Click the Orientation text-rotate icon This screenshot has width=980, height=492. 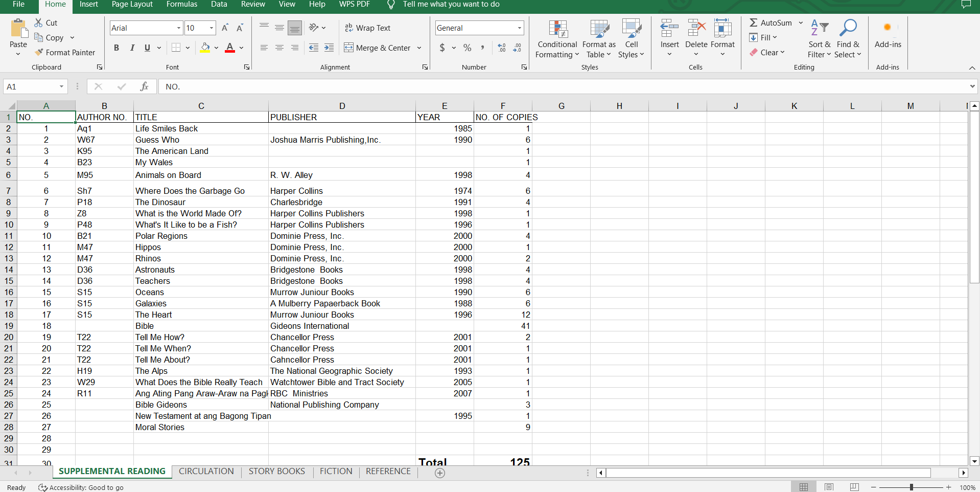(314, 28)
